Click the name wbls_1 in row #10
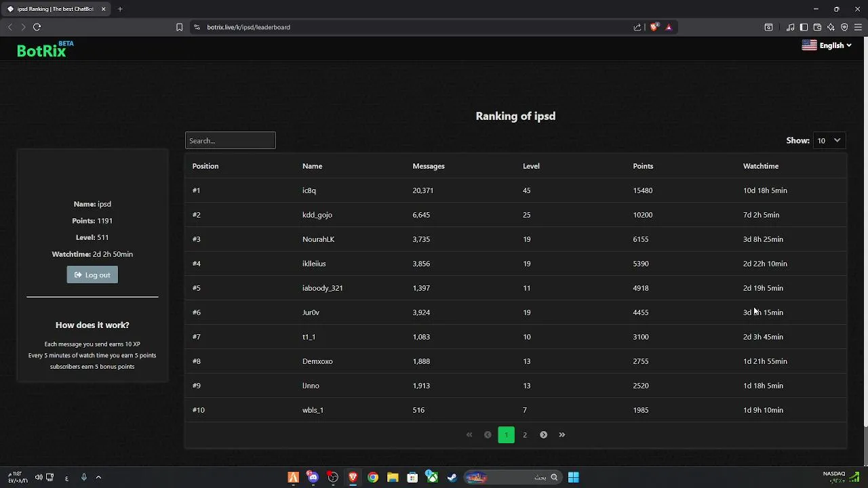Viewport: 868px width, 488px height. point(313,410)
